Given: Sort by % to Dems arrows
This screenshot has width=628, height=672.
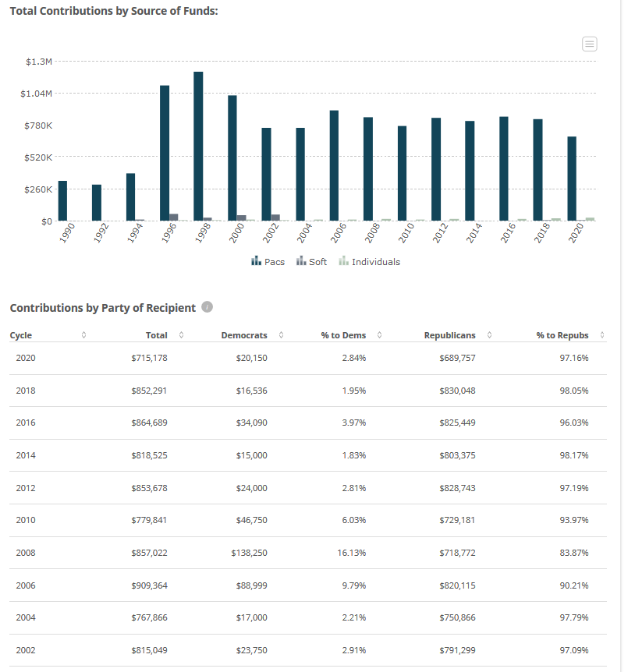Looking at the screenshot, I should [x=380, y=335].
